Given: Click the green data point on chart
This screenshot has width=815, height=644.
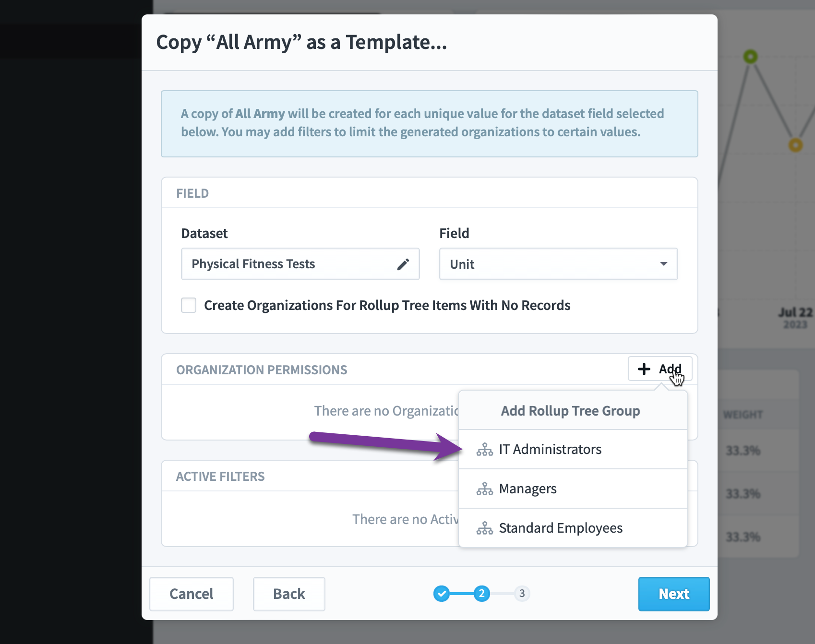Looking at the screenshot, I should coord(750,57).
